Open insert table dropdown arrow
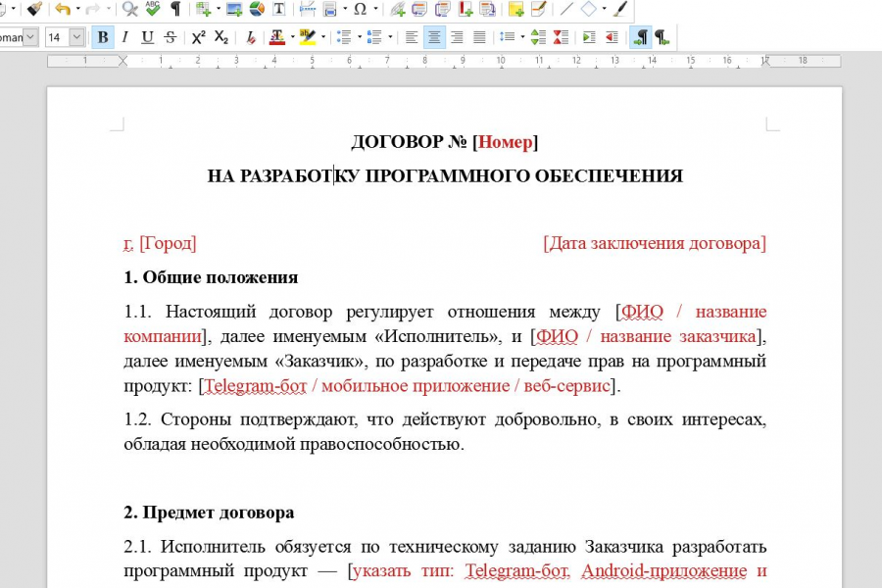This screenshot has height=588, width=882. 219,9
